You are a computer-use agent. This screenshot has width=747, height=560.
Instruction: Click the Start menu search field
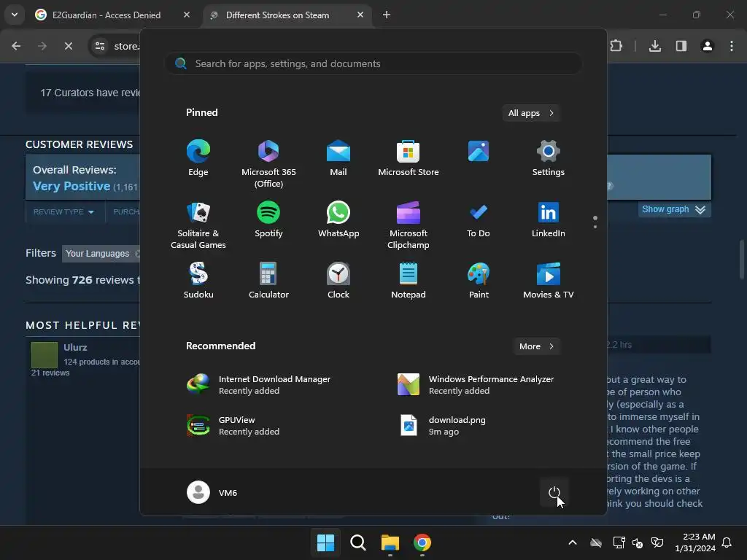pos(373,63)
